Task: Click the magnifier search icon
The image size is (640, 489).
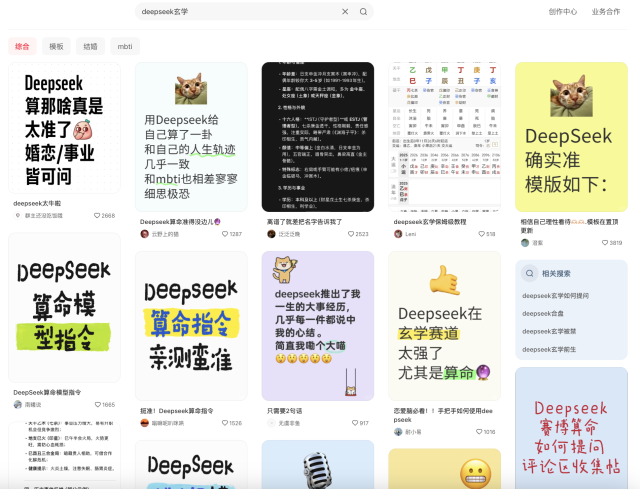Action: click(363, 12)
